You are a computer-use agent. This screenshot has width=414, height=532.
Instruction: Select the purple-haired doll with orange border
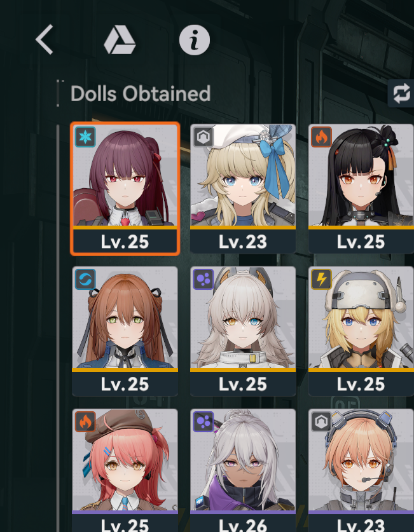(125, 189)
